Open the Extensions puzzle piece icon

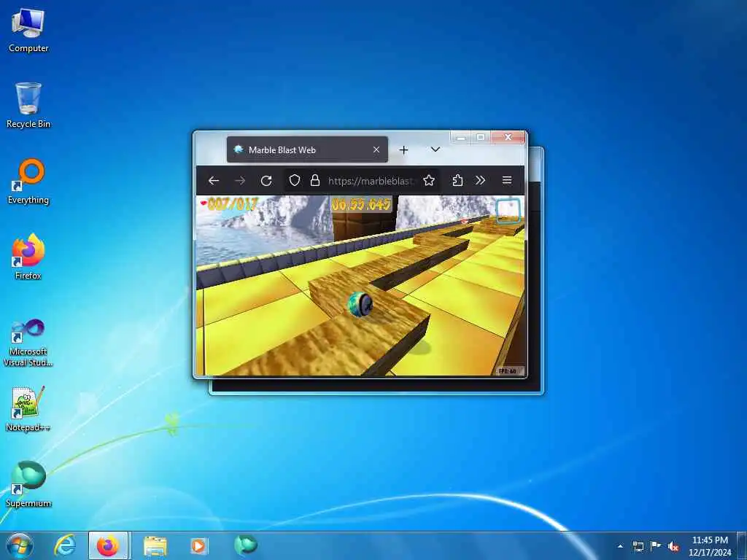click(457, 181)
